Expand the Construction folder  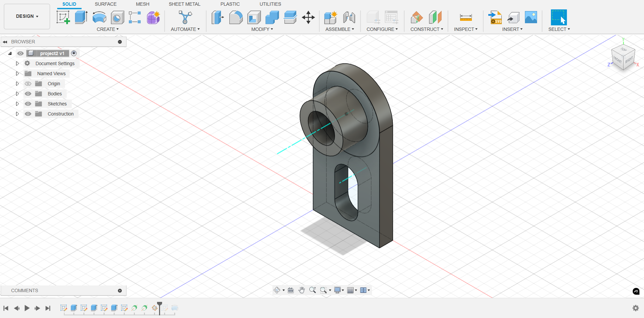click(17, 114)
